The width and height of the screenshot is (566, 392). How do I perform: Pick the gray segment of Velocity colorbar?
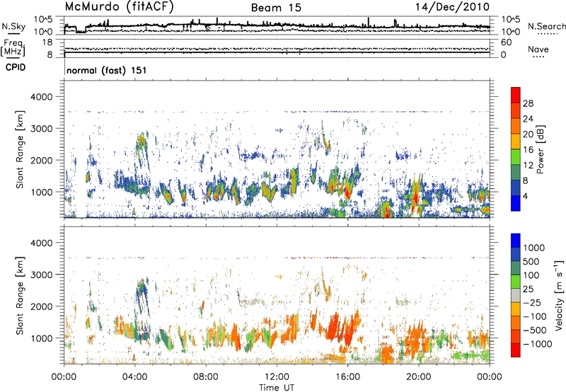pos(516,295)
